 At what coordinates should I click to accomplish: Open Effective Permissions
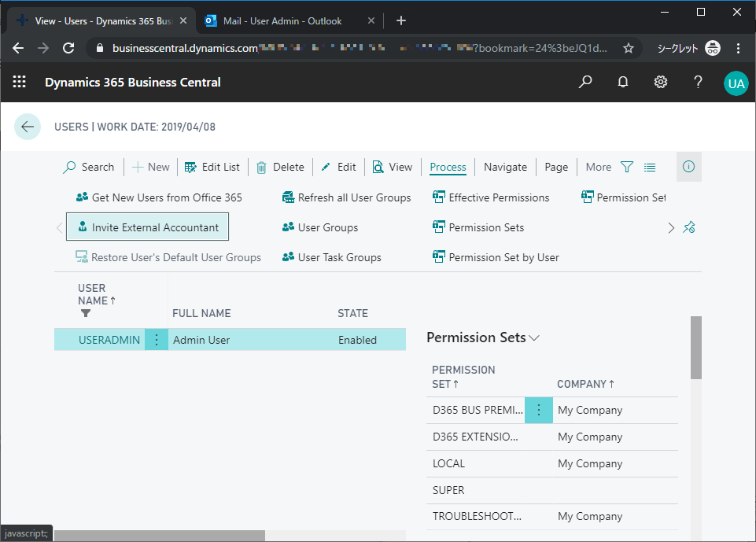point(491,197)
